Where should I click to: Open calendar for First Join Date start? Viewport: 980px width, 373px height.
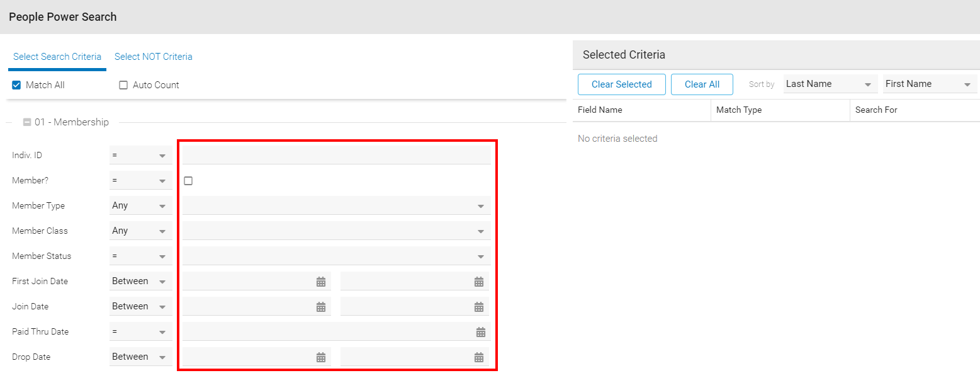pos(321,282)
